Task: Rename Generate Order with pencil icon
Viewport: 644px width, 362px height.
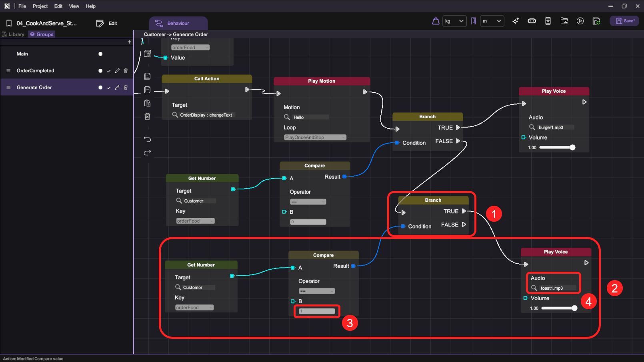Action: point(117,88)
